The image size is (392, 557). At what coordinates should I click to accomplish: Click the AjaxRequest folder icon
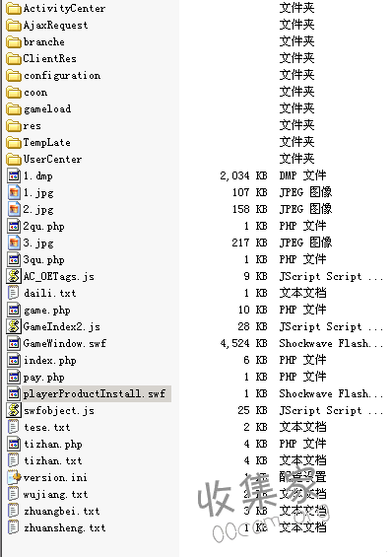14,26
